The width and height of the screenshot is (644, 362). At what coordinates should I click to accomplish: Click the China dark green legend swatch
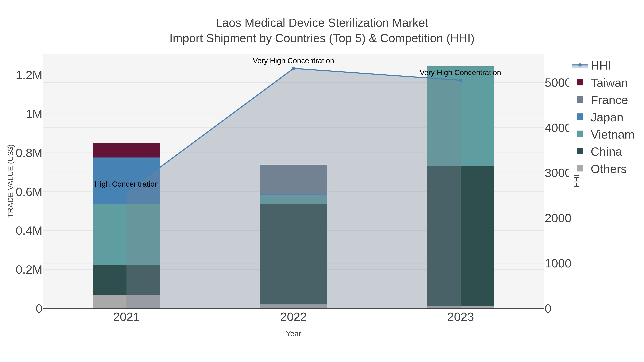click(x=580, y=151)
